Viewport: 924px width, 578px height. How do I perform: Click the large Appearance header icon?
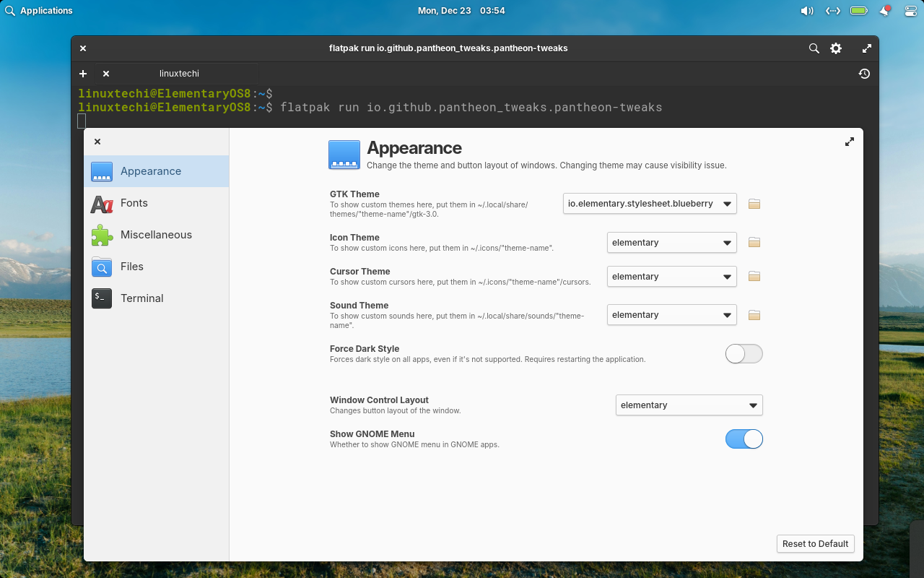344,155
